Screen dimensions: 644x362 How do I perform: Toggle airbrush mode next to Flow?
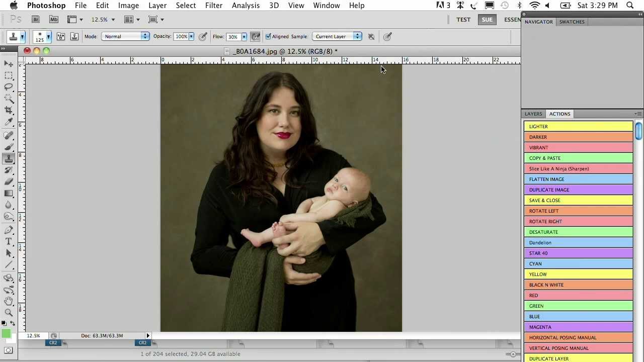255,36
